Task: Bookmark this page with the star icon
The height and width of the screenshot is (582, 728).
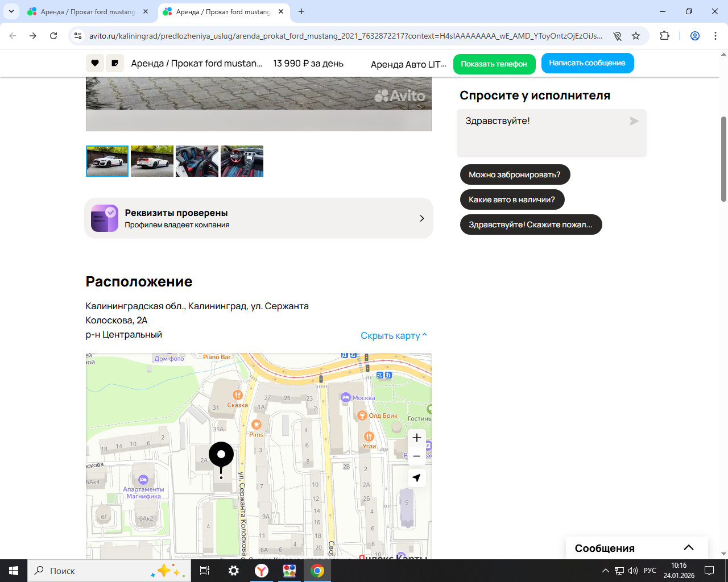Action: coord(636,36)
